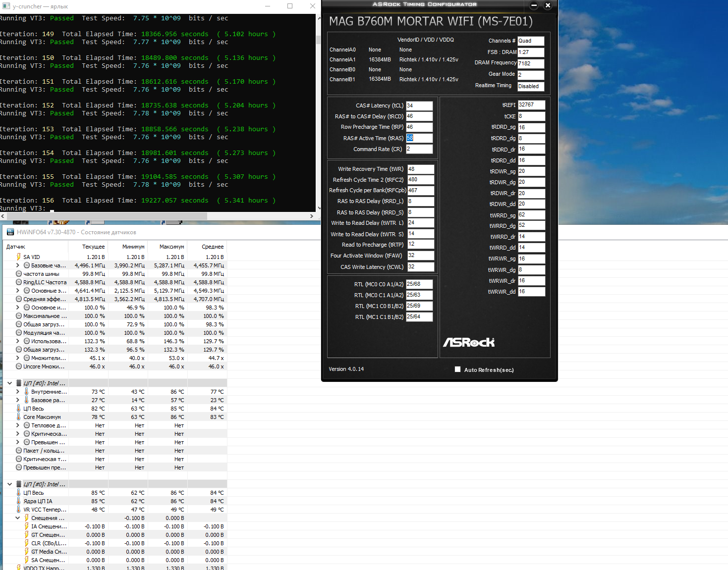Click the y-cruncher scrollbar left arrow
Screen dimensions: 728x570
(x=2, y=216)
